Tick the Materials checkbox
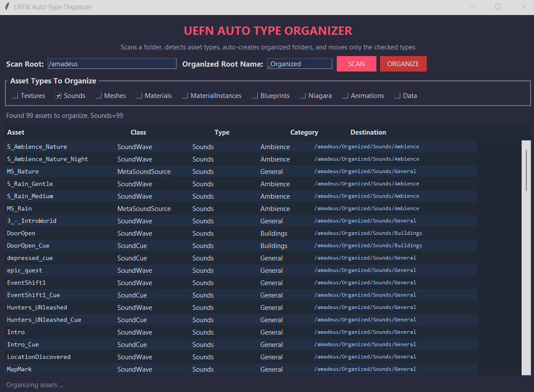 (139, 96)
